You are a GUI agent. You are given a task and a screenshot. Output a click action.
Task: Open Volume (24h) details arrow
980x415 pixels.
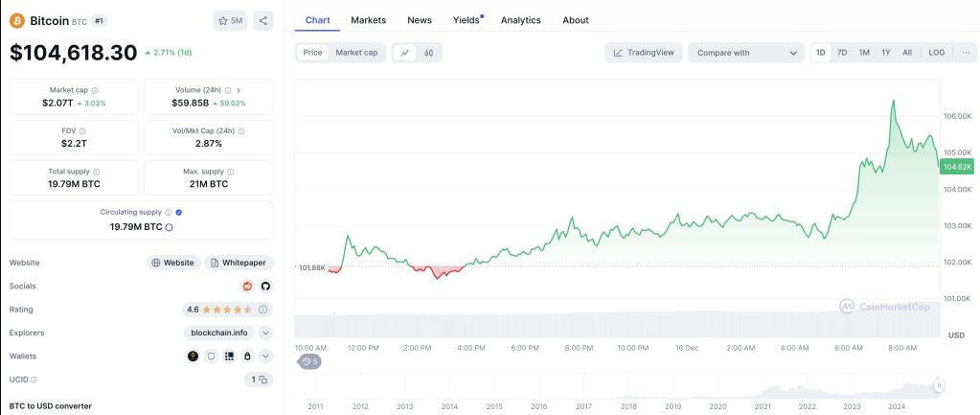239,91
